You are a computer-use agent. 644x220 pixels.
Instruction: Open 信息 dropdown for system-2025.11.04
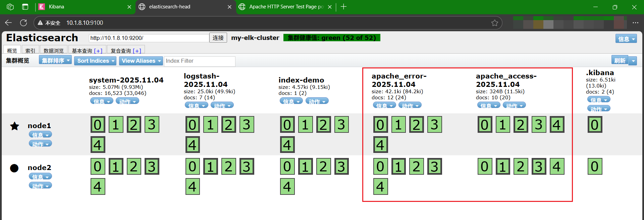[102, 101]
